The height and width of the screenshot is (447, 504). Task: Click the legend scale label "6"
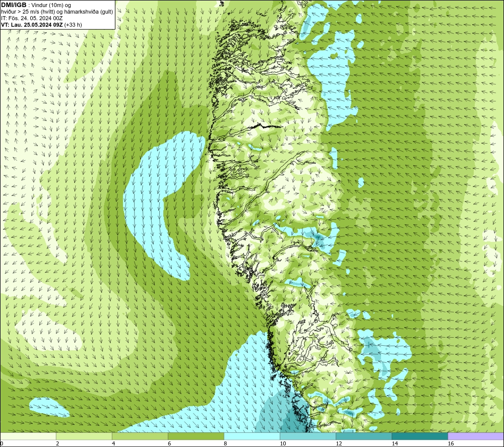[169, 444]
